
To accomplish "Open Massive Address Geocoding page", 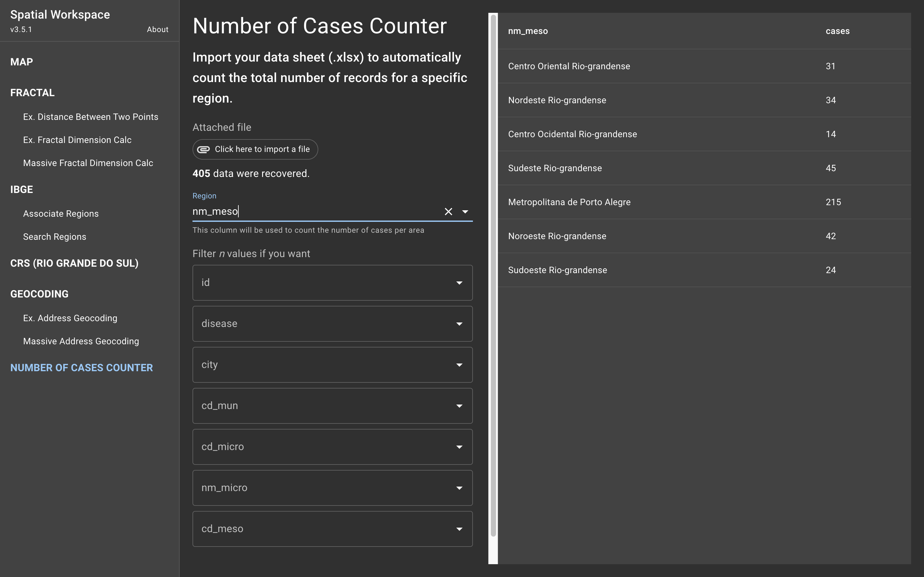I will (x=81, y=341).
